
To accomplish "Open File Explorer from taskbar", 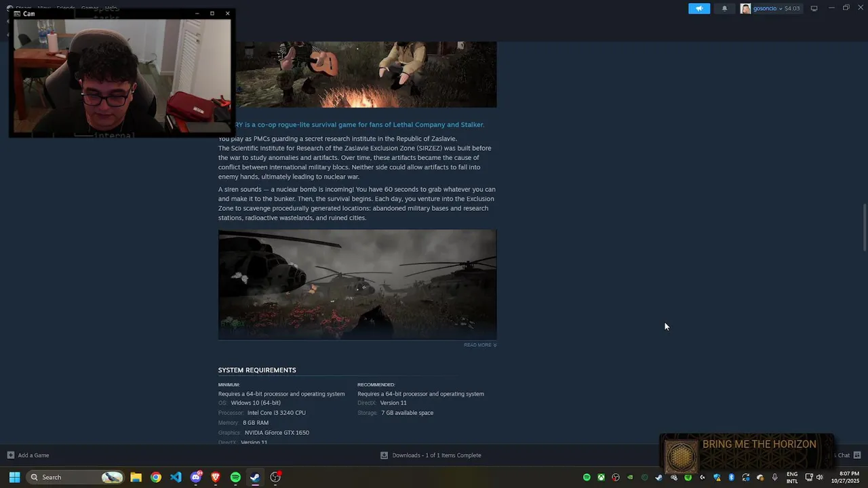I will point(136,477).
